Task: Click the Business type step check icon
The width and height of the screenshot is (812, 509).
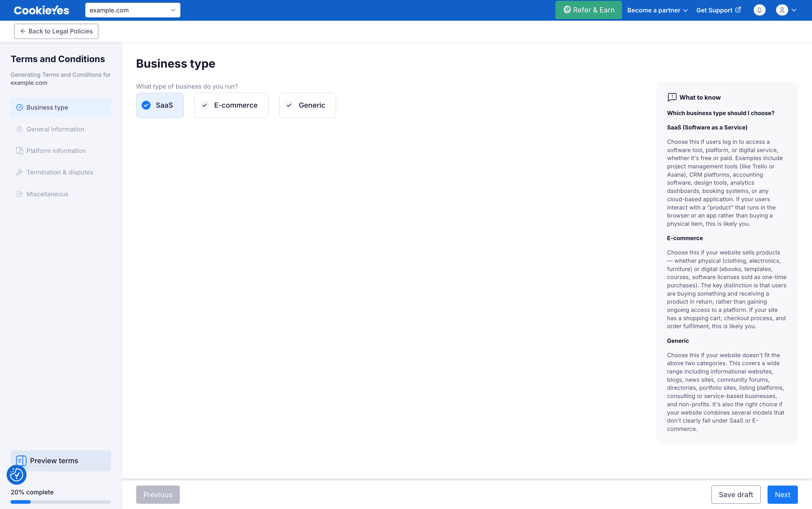Action: pos(20,107)
